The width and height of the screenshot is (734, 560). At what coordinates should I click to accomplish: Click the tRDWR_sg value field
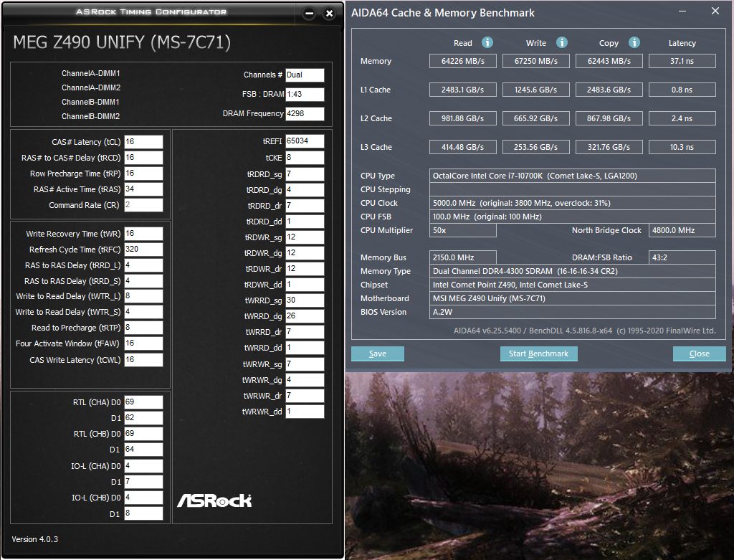(305, 237)
